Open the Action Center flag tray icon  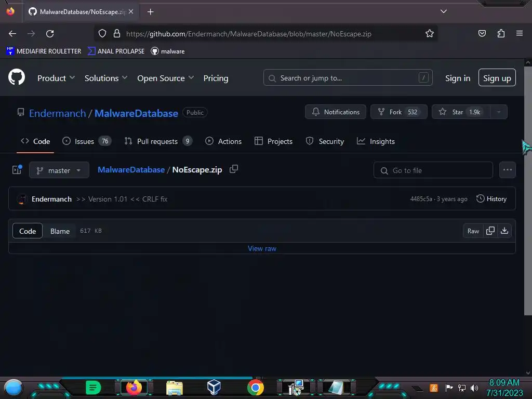(x=449, y=388)
